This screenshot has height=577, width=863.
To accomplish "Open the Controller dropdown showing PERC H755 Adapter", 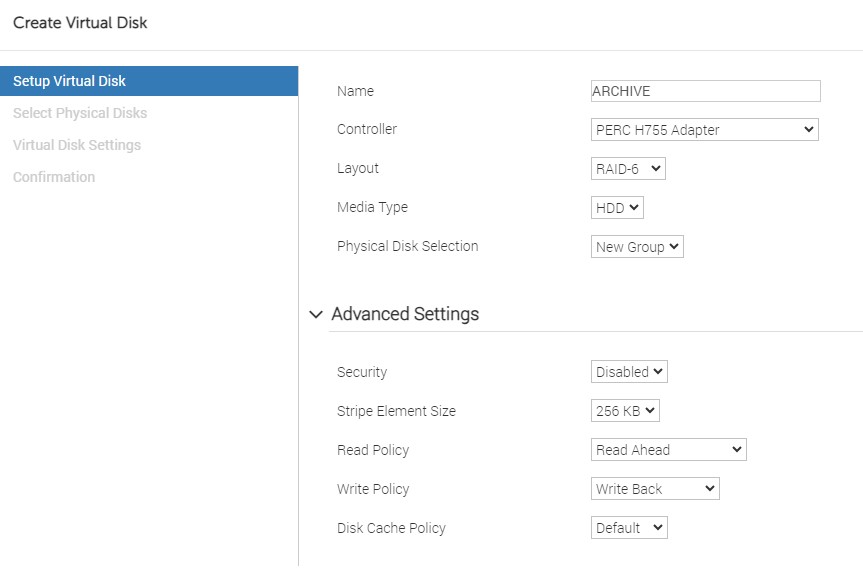I will point(703,129).
